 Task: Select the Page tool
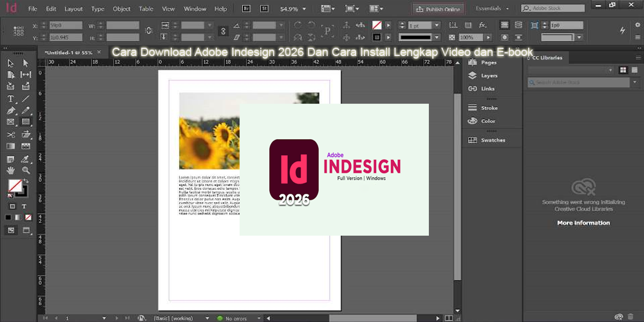11,75
